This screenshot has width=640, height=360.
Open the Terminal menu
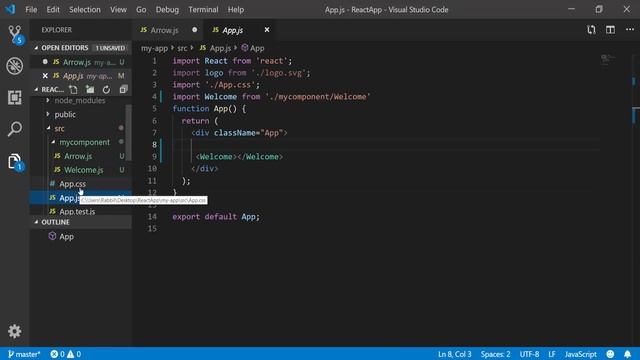click(203, 9)
